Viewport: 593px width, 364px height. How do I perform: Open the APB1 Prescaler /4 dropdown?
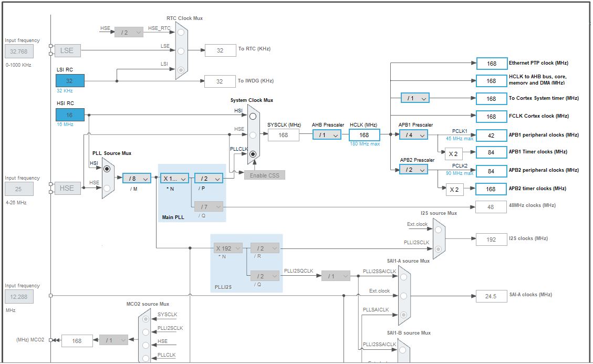click(x=413, y=134)
